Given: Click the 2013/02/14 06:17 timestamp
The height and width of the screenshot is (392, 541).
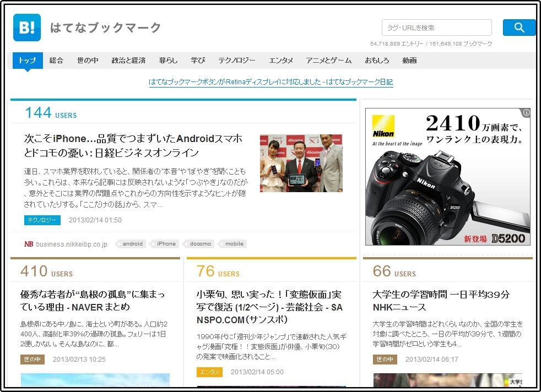Looking at the screenshot, I should coord(431,360).
